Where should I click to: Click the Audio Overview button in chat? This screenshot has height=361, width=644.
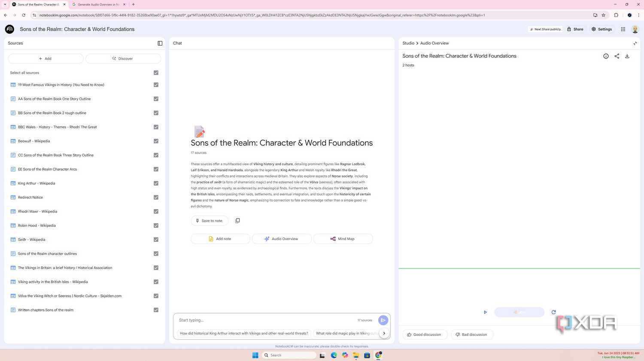coord(282,239)
